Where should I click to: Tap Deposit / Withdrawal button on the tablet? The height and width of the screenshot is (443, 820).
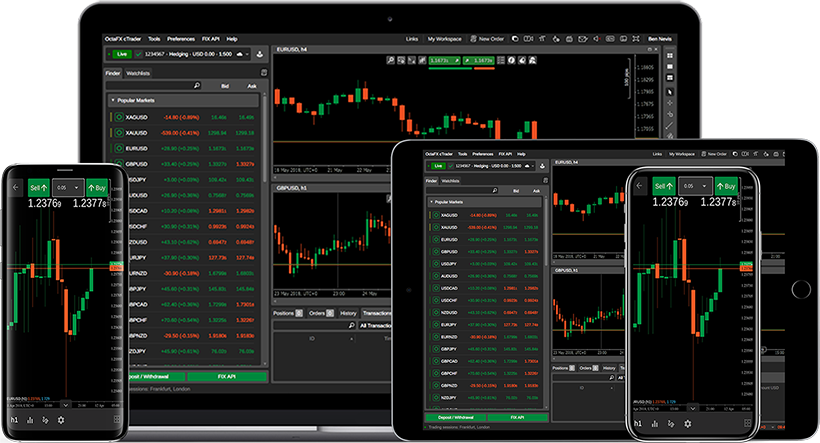coord(455,417)
